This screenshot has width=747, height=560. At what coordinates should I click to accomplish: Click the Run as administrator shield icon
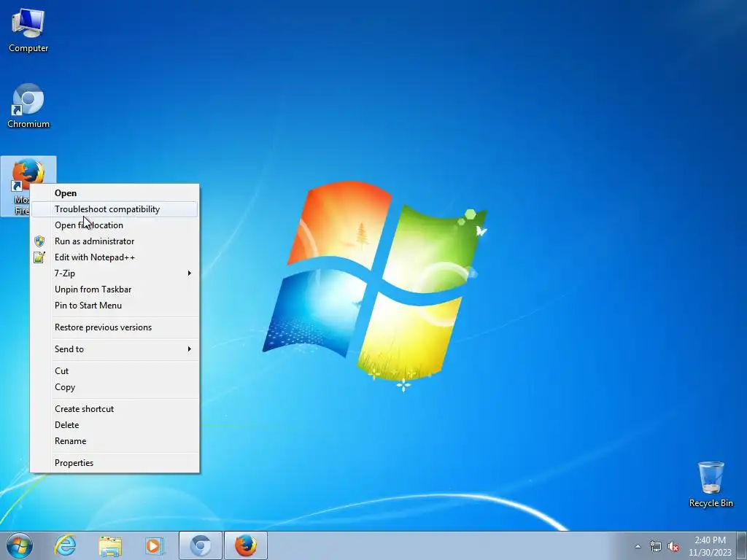pyautogui.click(x=39, y=241)
